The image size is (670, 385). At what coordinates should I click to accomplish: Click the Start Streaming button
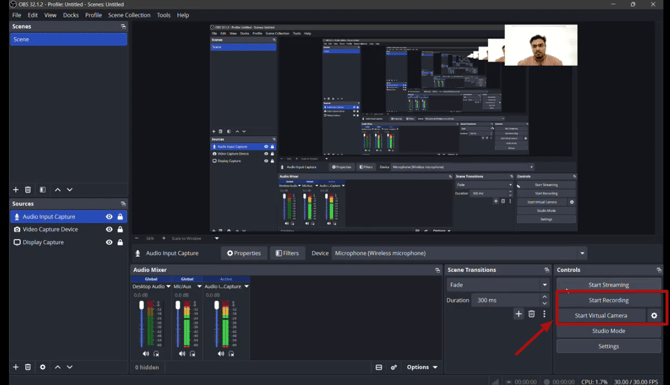point(608,285)
